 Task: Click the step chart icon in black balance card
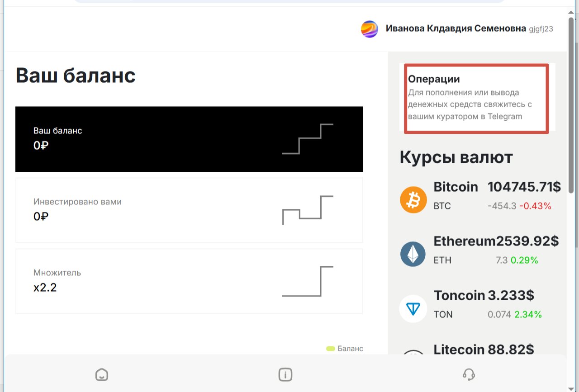[x=308, y=139]
